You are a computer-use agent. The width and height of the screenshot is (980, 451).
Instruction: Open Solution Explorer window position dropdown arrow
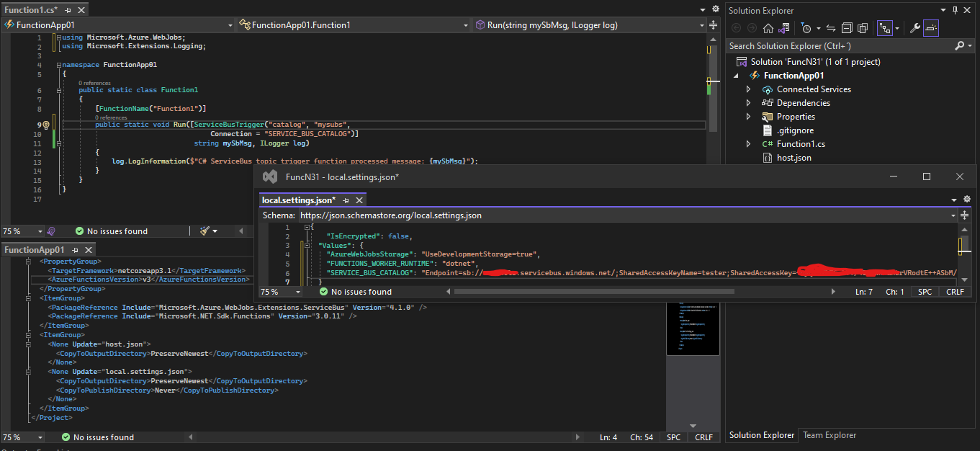click(x=942, y=10)
